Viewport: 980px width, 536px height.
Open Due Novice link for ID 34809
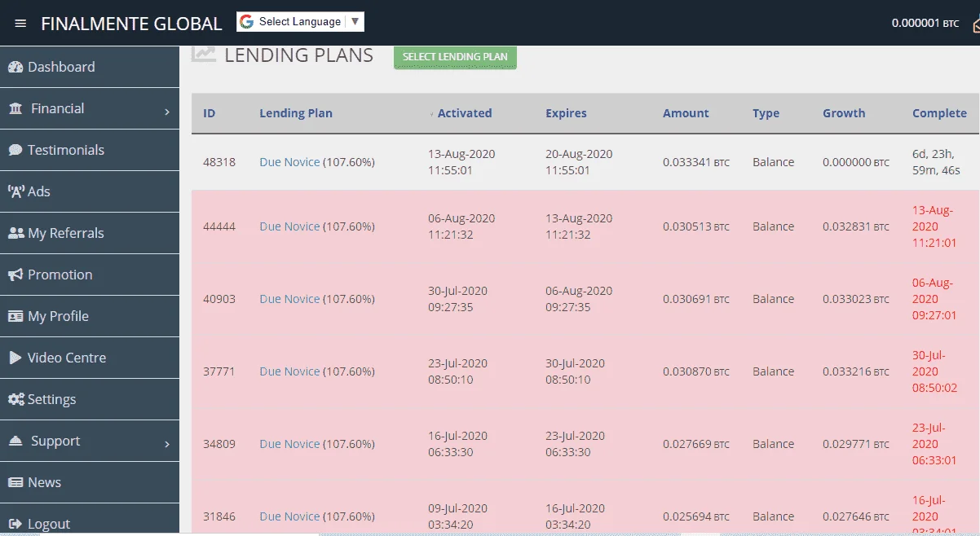289,444
